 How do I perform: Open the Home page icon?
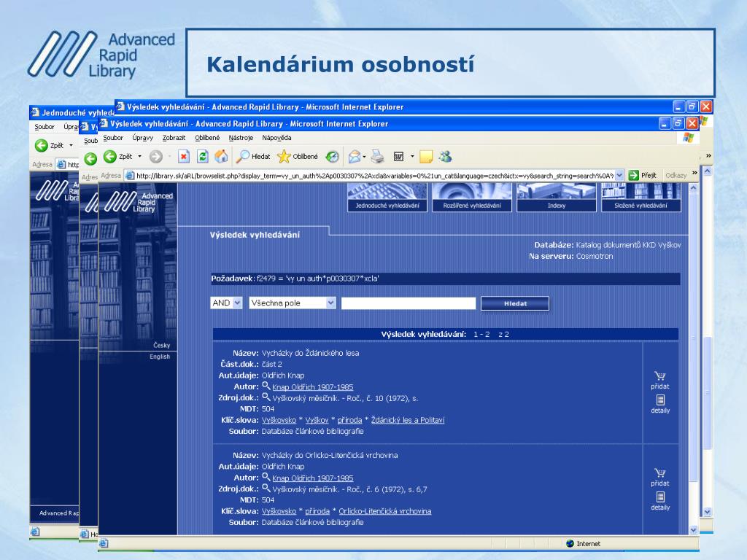221,156
